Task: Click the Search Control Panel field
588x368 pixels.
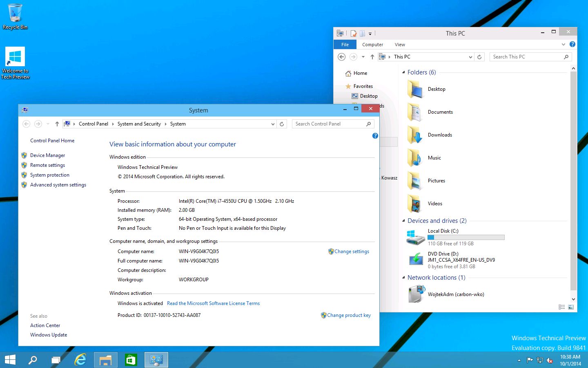Action: (329, 124)
